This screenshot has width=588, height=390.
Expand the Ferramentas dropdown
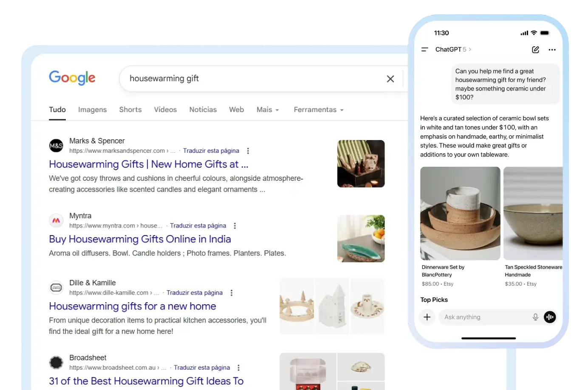318,109
